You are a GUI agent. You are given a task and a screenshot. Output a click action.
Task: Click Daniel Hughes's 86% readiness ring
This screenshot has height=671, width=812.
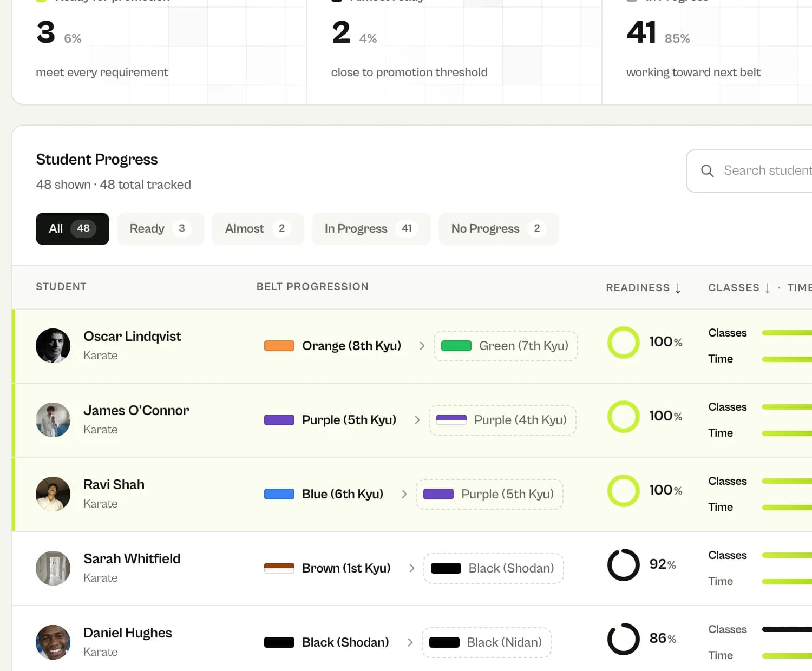click(x=624, y=639)
